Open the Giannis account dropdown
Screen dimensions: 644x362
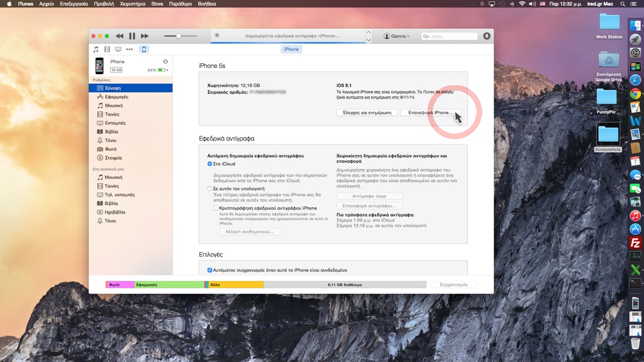pos(397,36)
